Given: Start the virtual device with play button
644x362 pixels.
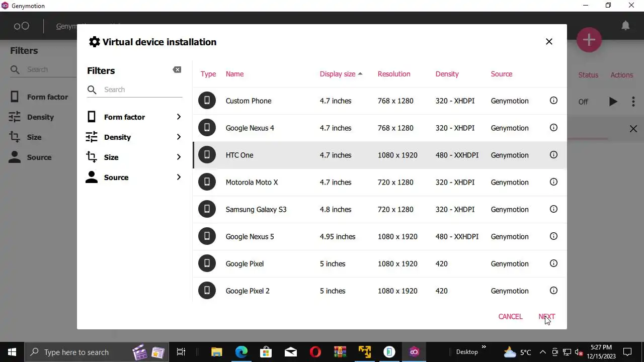Looking at the screenshot, I should [613, 102].
